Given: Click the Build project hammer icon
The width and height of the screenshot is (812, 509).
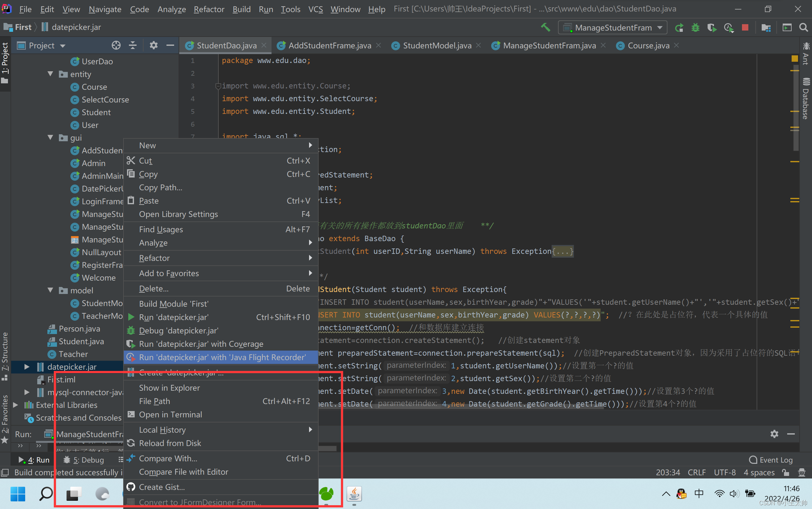Looking at the screenshot, I should point(545,27).
